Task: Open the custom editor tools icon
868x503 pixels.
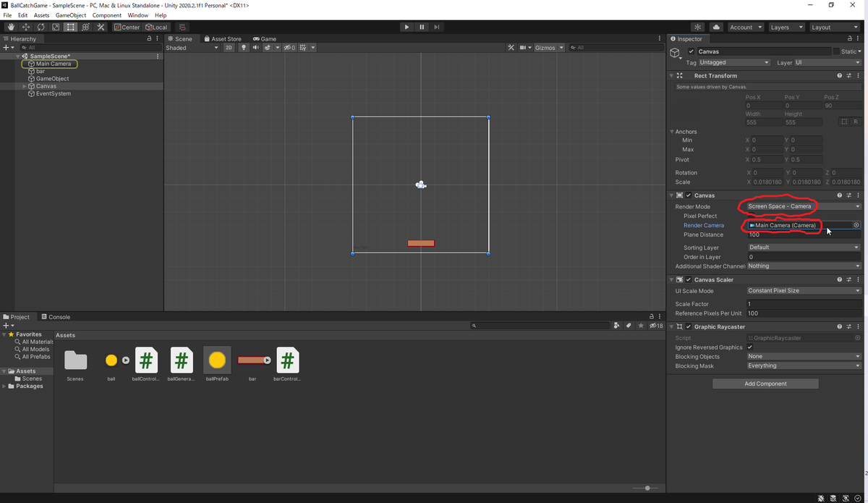Action: tap(101, 27)
